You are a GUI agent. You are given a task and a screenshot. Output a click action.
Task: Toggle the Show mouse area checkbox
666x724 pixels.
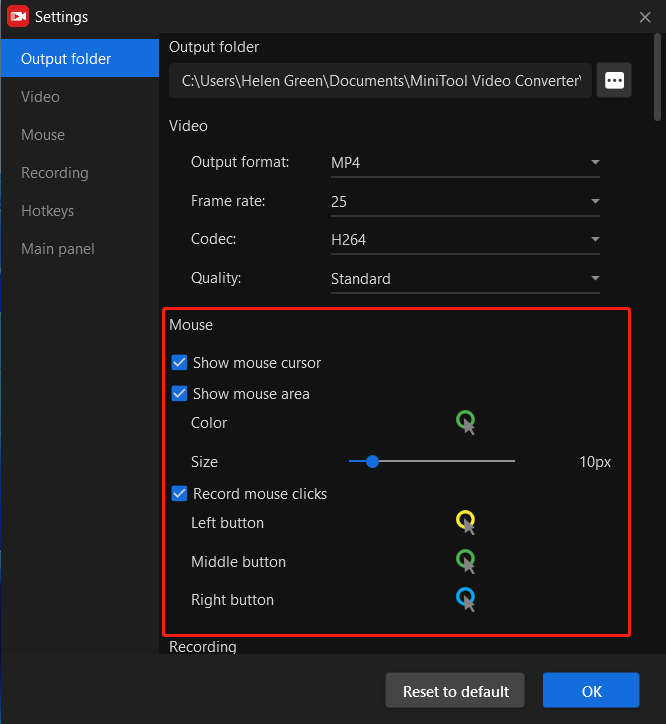[x=179, y=394]
